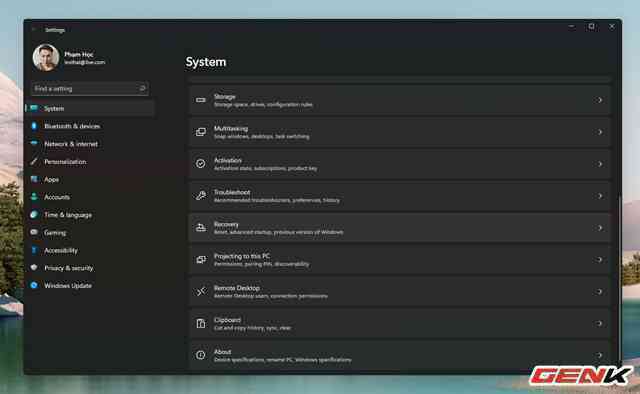The height and width of the screenshot is (394, 640).
Task: Click the Troubleshoot wrench icon
Action: point(200,196)
